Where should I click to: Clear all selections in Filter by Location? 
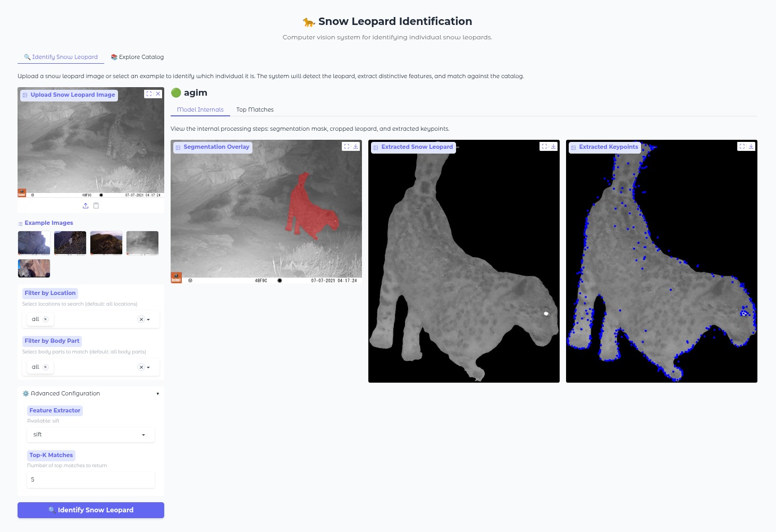[141, 319]
